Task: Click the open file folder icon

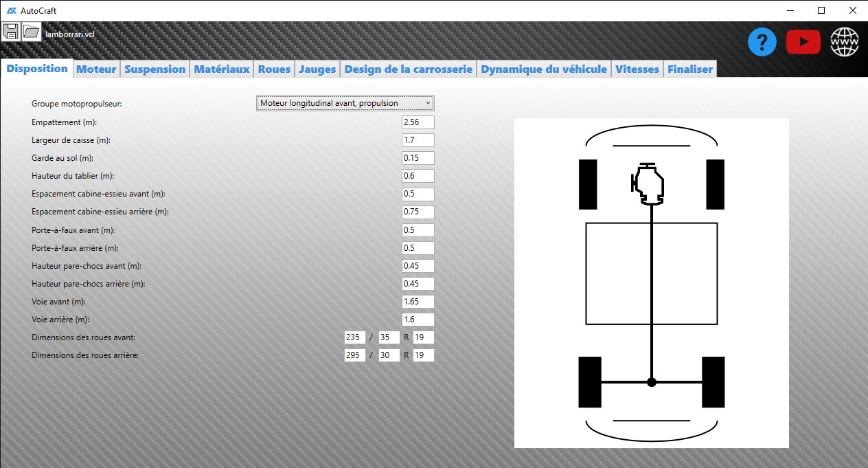Action: [32, 32]
